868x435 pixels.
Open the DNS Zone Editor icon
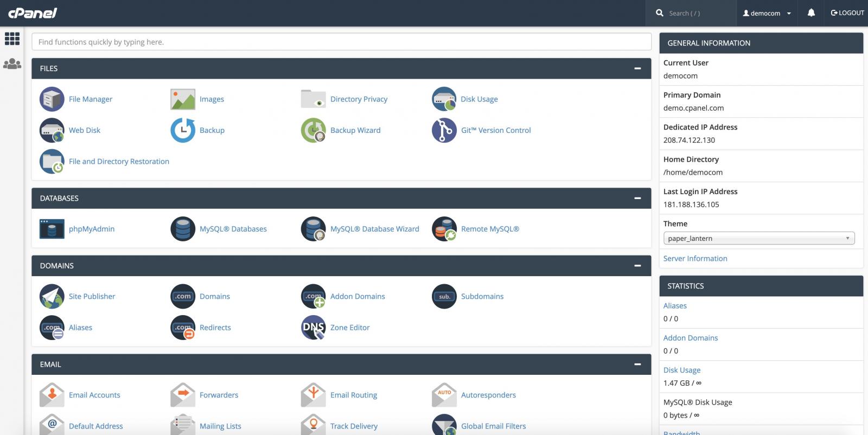(314, 328)
